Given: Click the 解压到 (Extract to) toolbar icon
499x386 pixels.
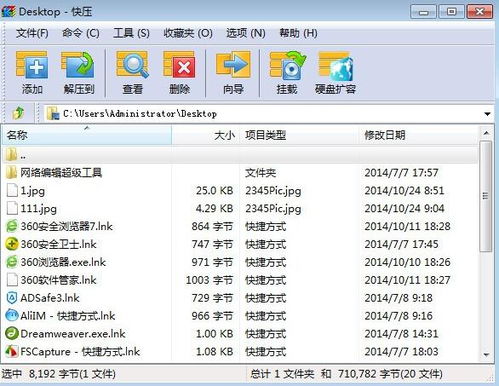Looking at the screenshot, I should point(79,65).
